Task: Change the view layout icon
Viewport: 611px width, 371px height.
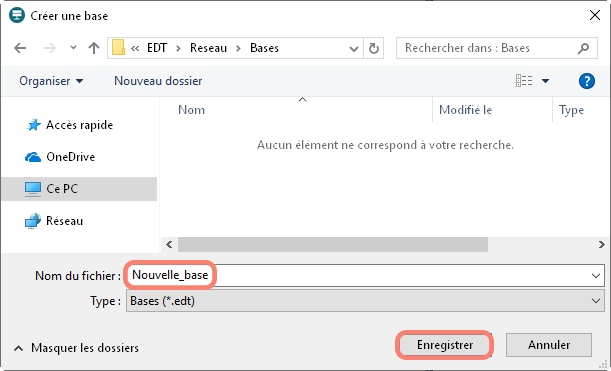Action: click(x=524, y=81)
